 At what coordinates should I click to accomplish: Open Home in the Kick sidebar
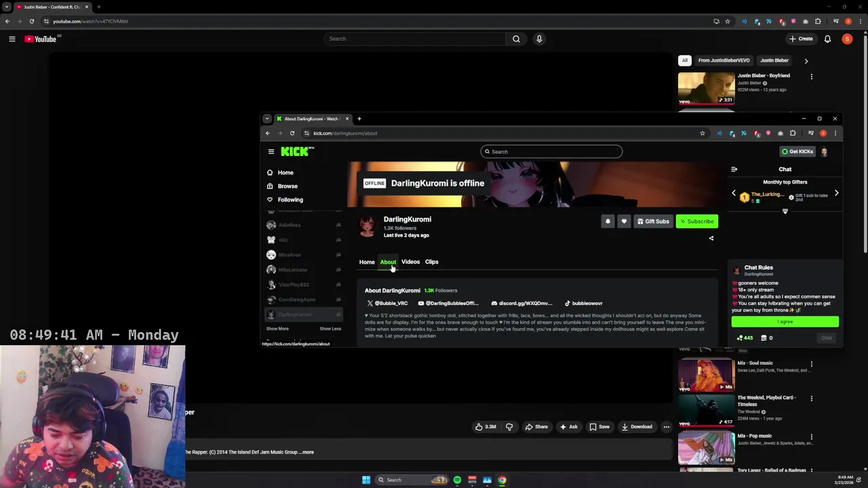tap(285, 173)
